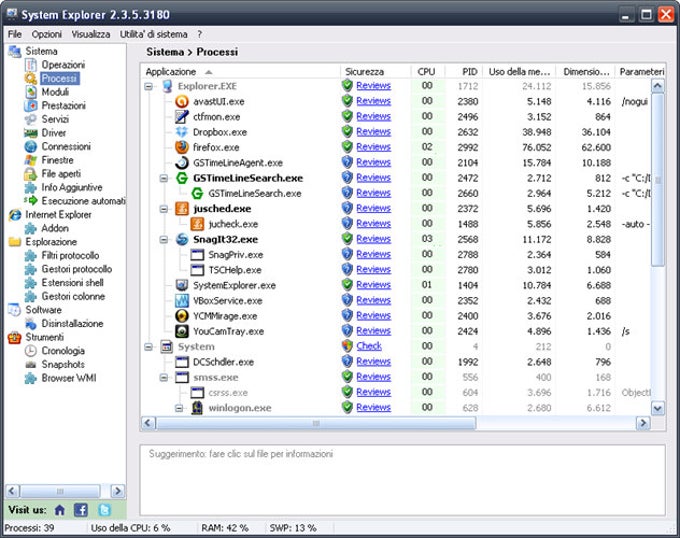
Task: Click the process list scroll-up arrow
Action: (657, 86)
